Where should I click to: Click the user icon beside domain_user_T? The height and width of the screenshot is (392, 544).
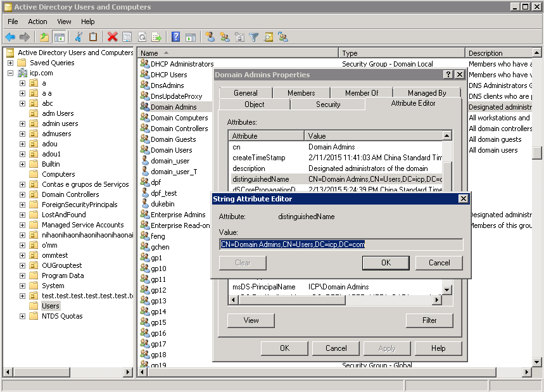coord(145,172)
